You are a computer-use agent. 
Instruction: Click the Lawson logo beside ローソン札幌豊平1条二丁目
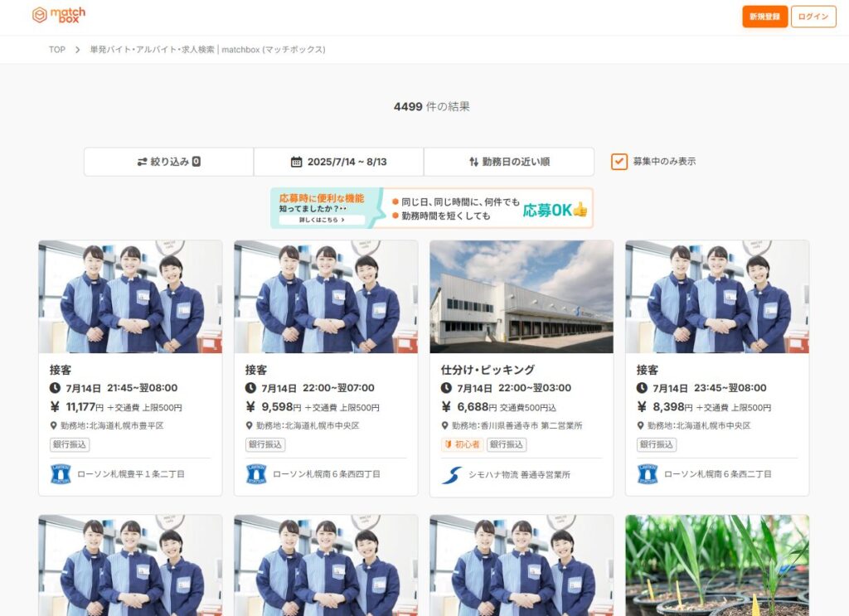pos(61,474)
